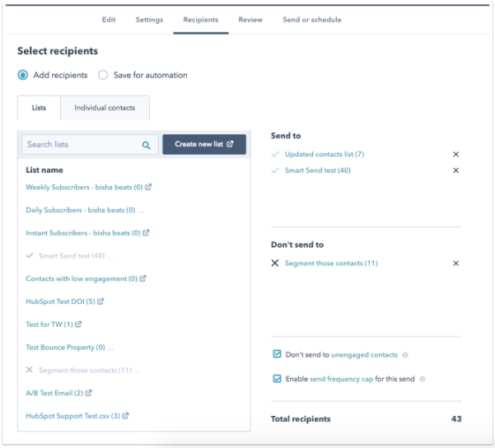Select HubSpot Support Test.csv (3) list
The height and width of the screenshot is (448, 495).
[x=72, y=416]
